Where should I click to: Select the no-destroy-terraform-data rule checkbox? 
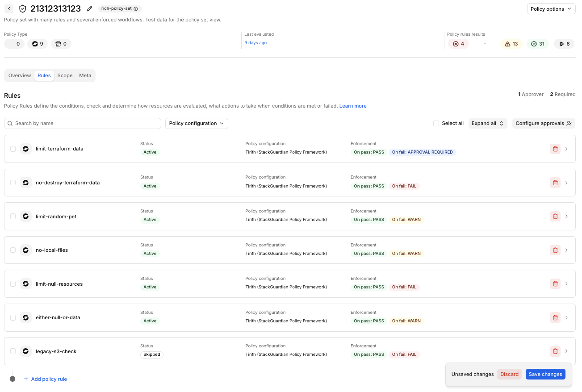(13, 183)
